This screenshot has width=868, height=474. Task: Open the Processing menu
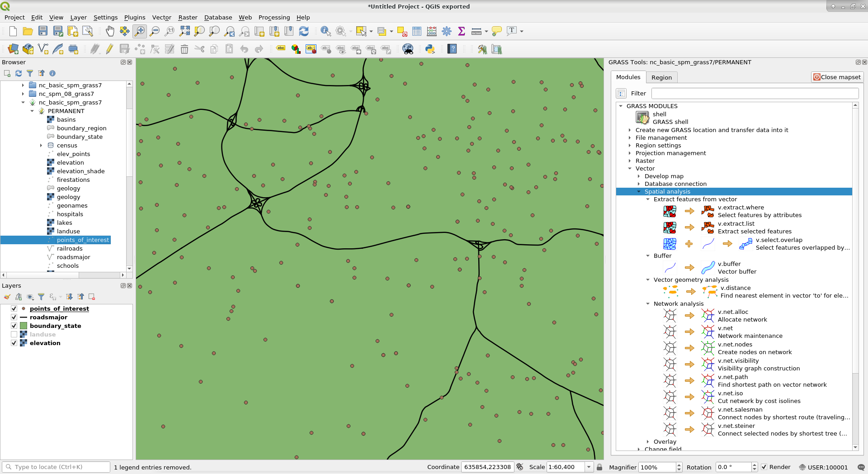[x=274, y=17]
